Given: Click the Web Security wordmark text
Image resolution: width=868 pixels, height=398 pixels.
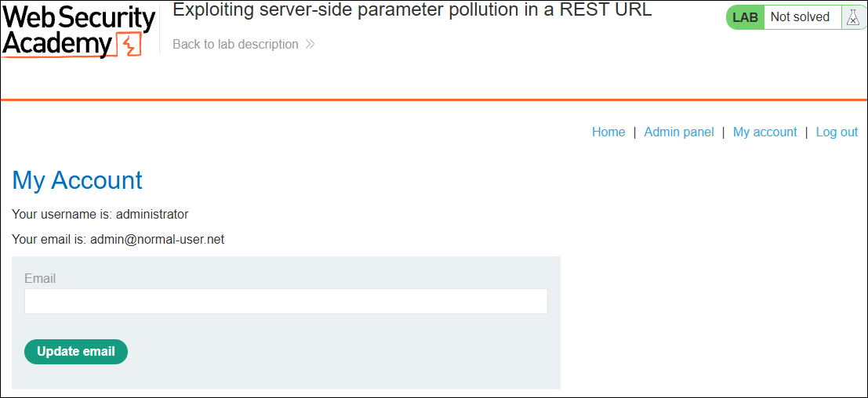Looking at the screenshot, I should (78, 18).
